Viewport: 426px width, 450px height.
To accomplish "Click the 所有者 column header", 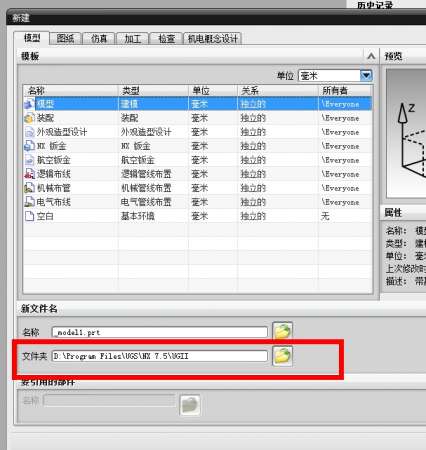I will pos(345,90).
